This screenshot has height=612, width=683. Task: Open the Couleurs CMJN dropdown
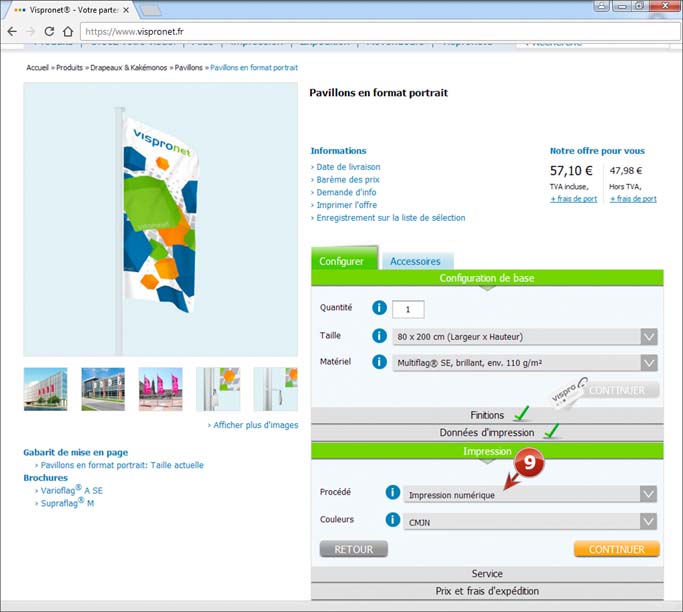tap(530, 521)
